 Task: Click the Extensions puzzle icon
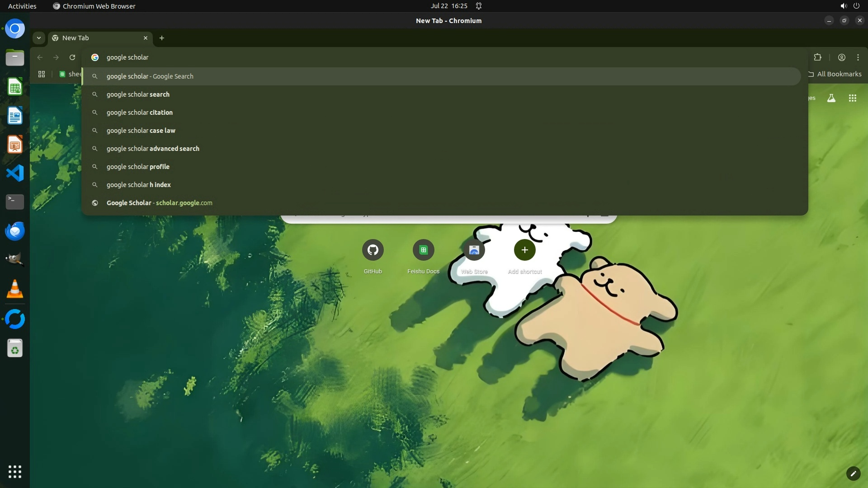(817, 57)
